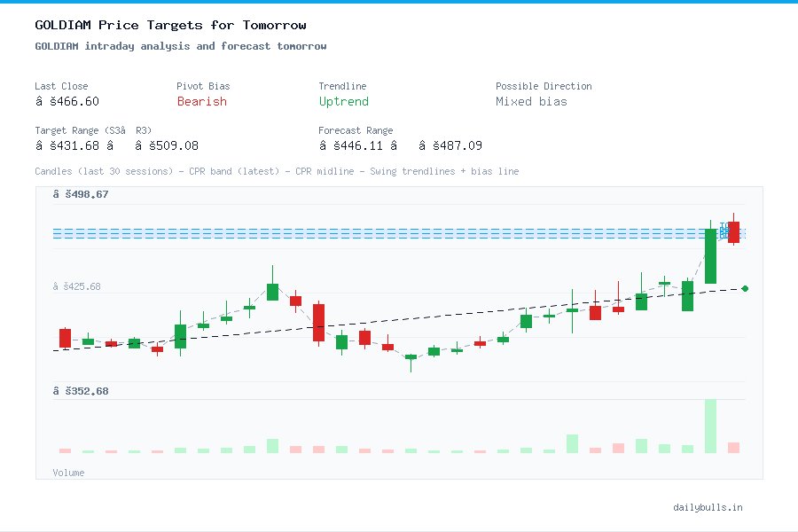Click the green 'Uptrend' value
The width and height of the screenshot is (798, 532).
pyautogui.click(x=343, y=101)
